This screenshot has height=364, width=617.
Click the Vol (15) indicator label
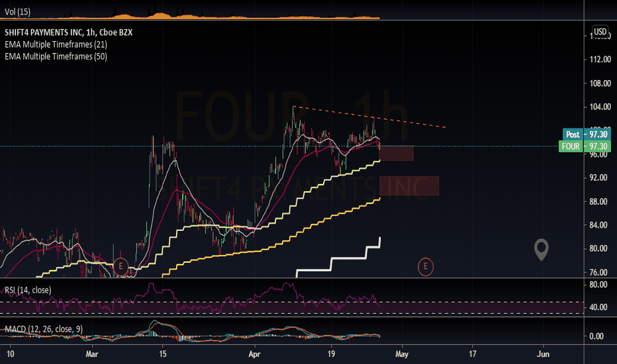pos(17,12)
